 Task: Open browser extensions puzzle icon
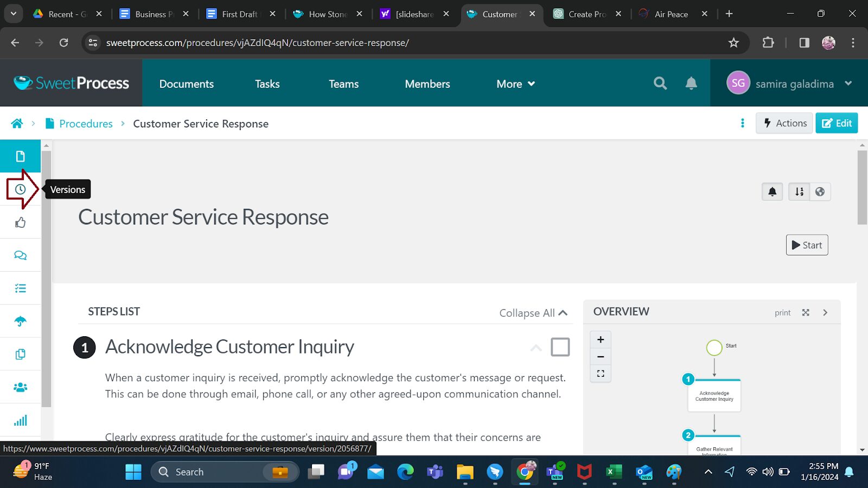click(768, 43)
